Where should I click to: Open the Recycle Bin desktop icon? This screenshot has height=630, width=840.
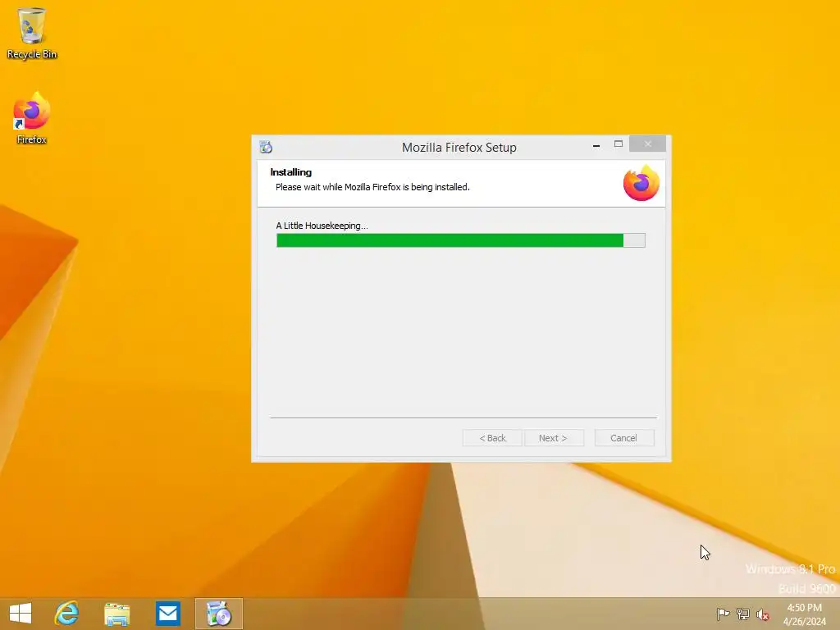point(32,33)
